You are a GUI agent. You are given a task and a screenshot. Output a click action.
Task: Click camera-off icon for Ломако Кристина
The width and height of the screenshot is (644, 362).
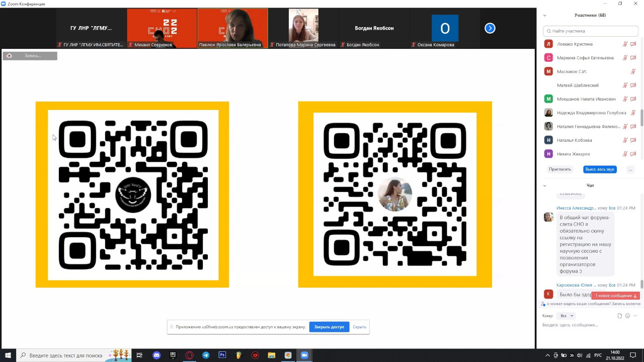tap(633, 44)
